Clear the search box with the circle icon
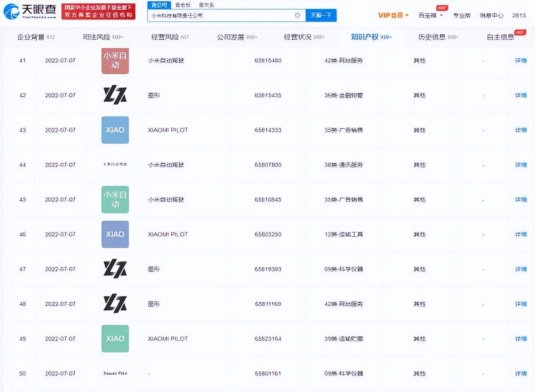The image size is (535, 392). (297, 15)
